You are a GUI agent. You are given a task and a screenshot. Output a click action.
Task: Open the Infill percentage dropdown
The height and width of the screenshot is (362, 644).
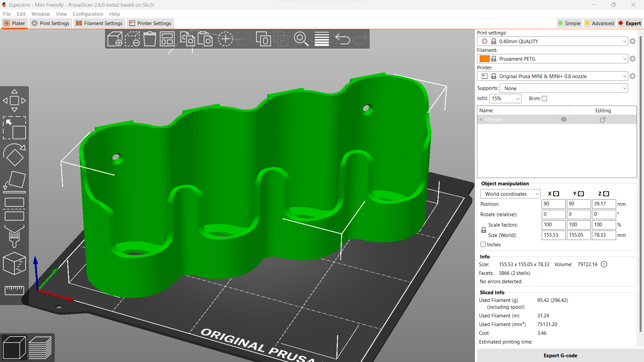(x=505, y=99)
